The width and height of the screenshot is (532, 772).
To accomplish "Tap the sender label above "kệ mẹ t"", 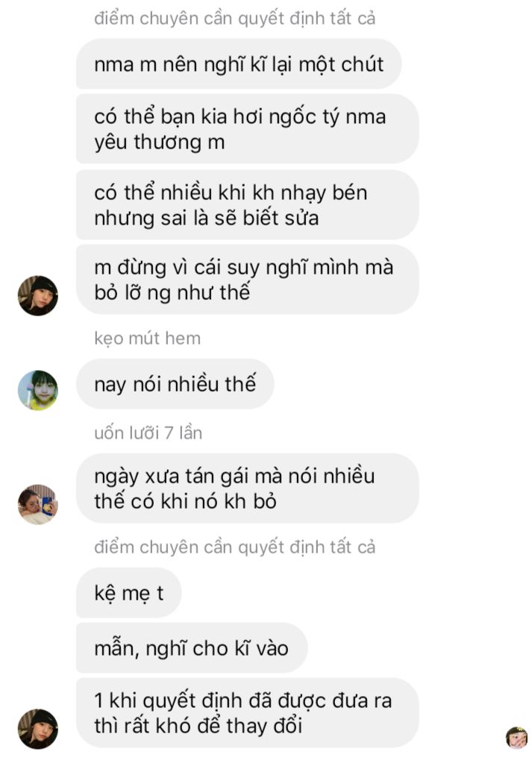I will click(234, 547).
